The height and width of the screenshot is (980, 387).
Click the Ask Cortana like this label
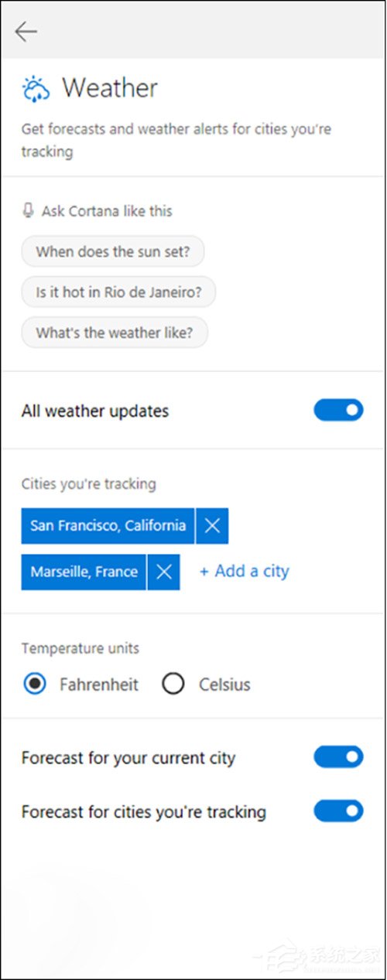click(x=107, y=211)
